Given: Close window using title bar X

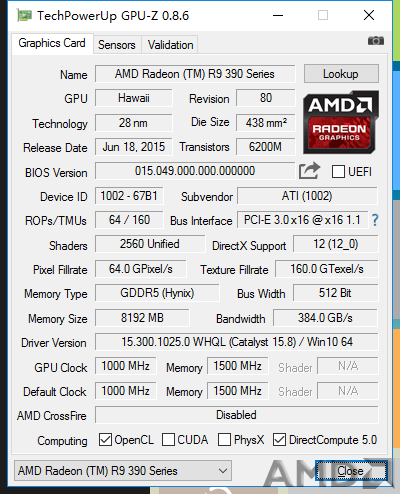Looking at the screenshot, I should [369, 15].
